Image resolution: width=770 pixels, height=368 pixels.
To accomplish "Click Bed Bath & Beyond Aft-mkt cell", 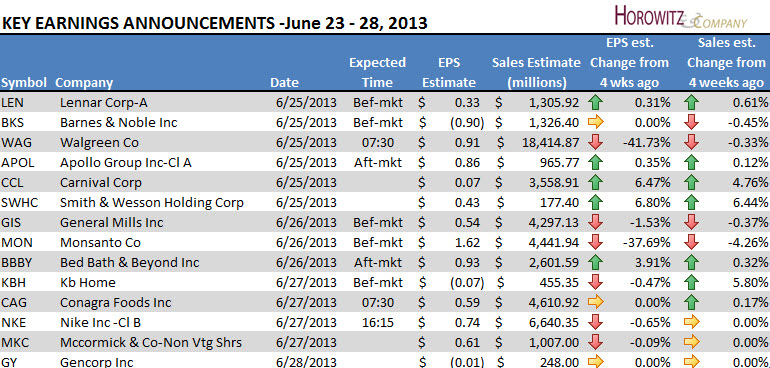I will (378, 262).
